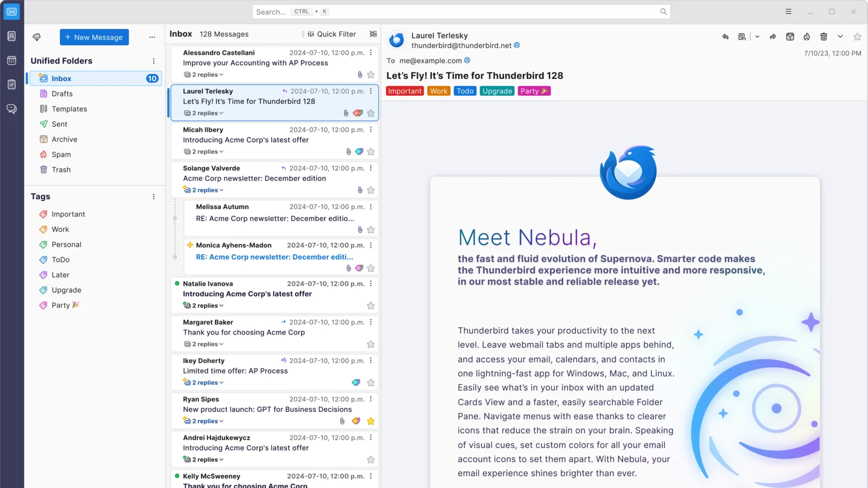The width and height of the screenshot is (868, 488).
Task: Click verified icon beside thunderbird@thunderbird.net
Action: tap(517, 46)
